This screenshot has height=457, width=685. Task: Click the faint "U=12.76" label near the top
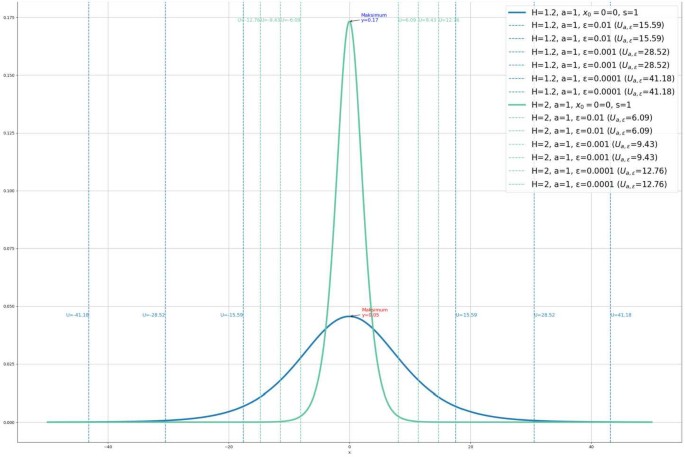point(449,20)
